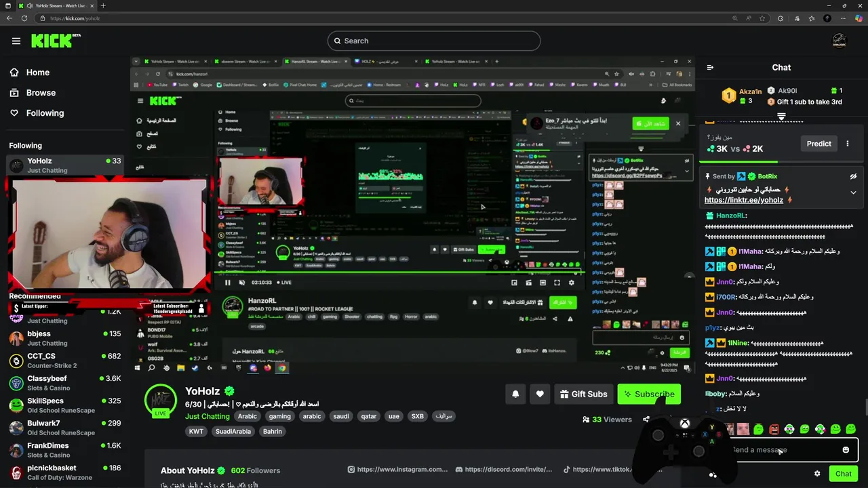Open the user profile avatar menu

point(840,41)
